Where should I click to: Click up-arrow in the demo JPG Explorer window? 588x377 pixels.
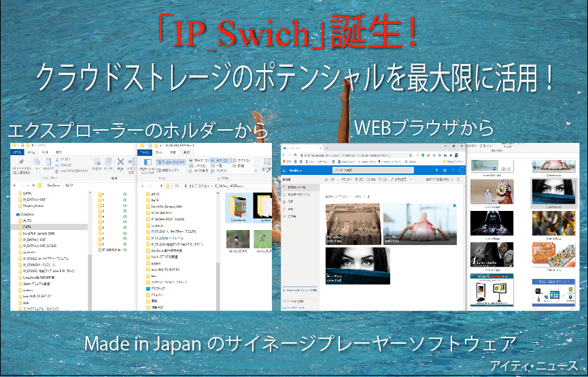coord(161,186)
